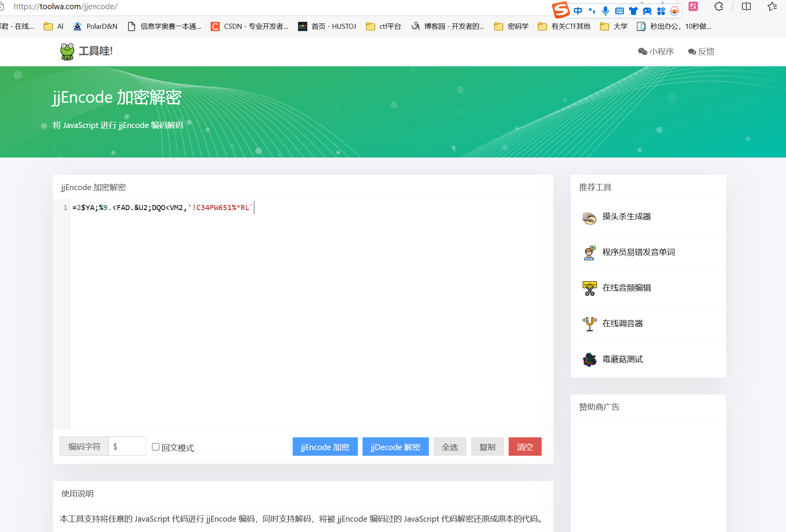Click the 工具哇 frog logo
This screenshot has height=532, width=786.
pos(68,51)
